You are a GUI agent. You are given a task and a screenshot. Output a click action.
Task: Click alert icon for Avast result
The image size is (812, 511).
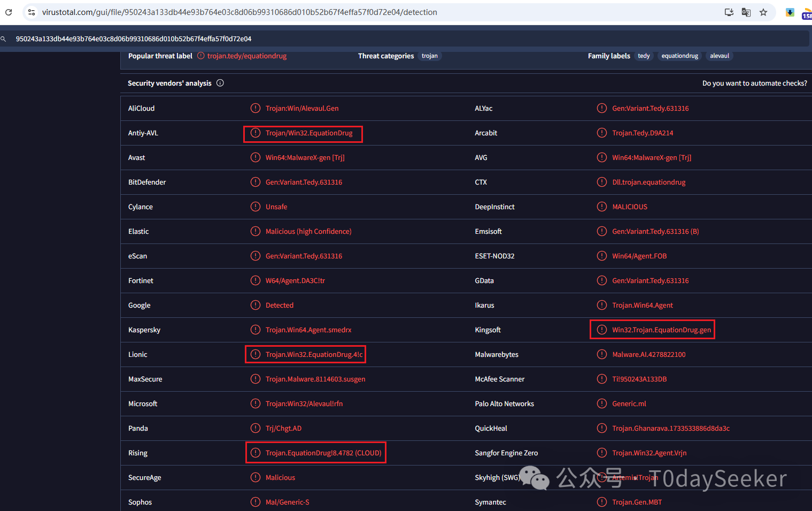(256, 157)
